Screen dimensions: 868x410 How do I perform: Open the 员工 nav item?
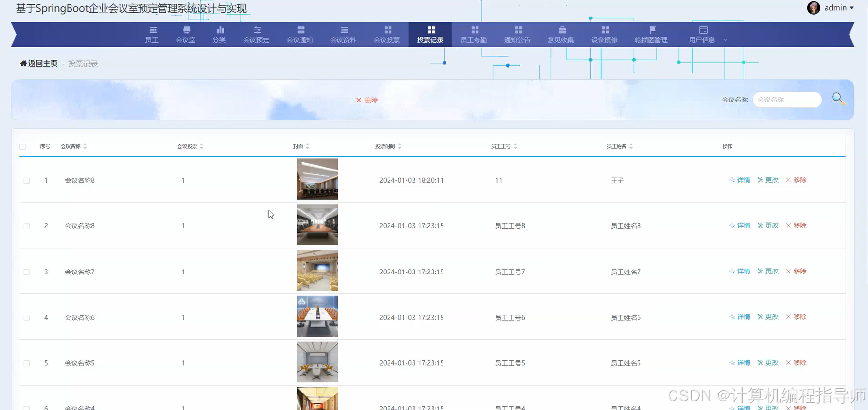click(x=152, y=34)
